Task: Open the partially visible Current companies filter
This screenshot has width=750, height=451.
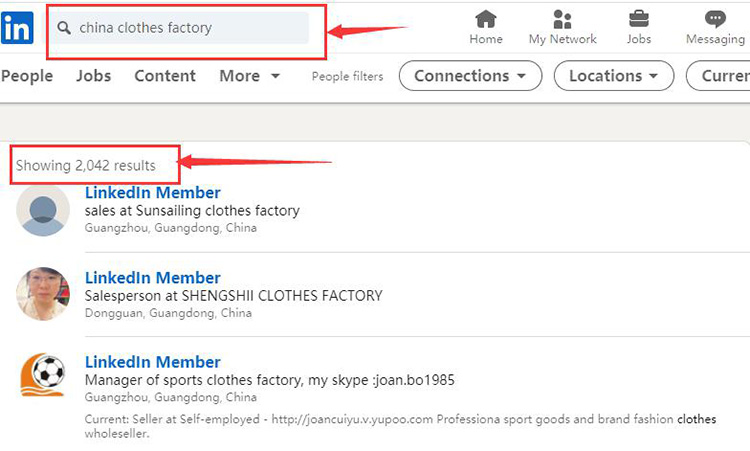Action: click(x=718, y=76)
